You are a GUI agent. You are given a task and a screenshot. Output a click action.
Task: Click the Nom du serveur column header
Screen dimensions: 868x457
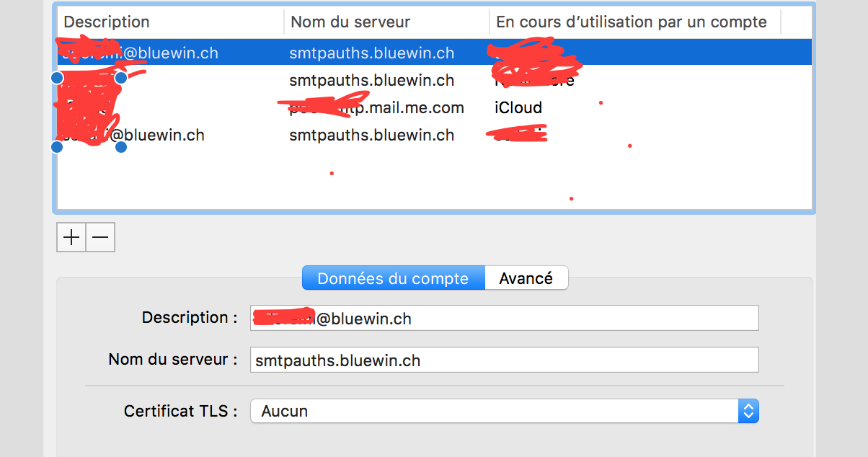click(x=350, y=22)
